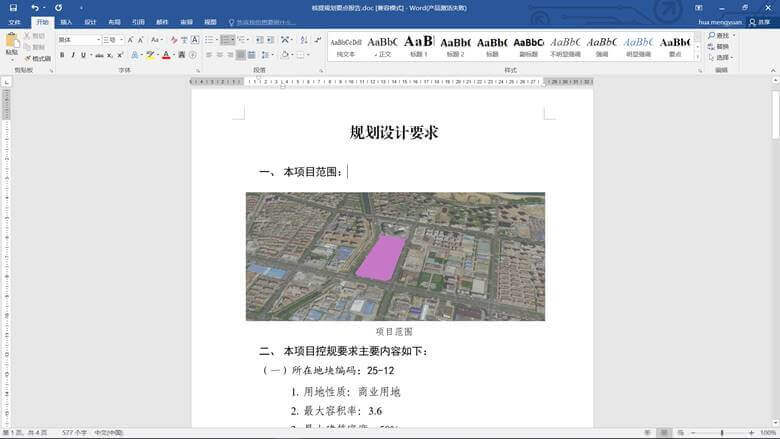The height and width of the screenshot is (439, 780).
Task: Show or hide paragraph marks icon
Action: [x=318, y=40]
